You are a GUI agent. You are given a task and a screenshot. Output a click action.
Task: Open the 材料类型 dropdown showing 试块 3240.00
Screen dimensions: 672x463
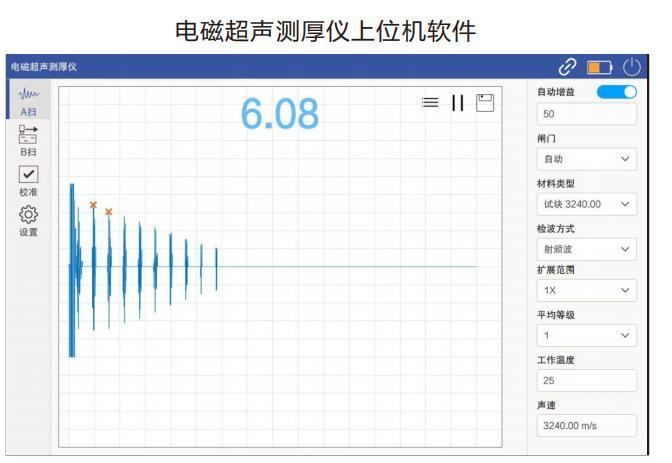[x=586, y=204]
